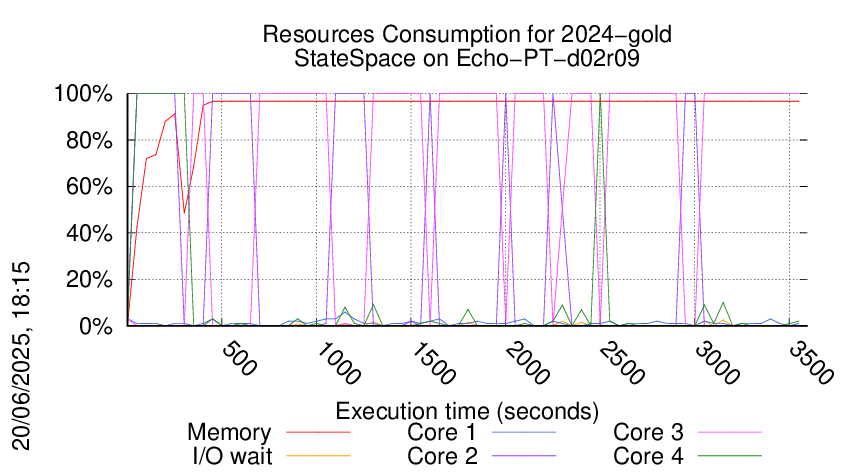Click the green Core 4 legend line sample
850x475 pixels.
730,456
